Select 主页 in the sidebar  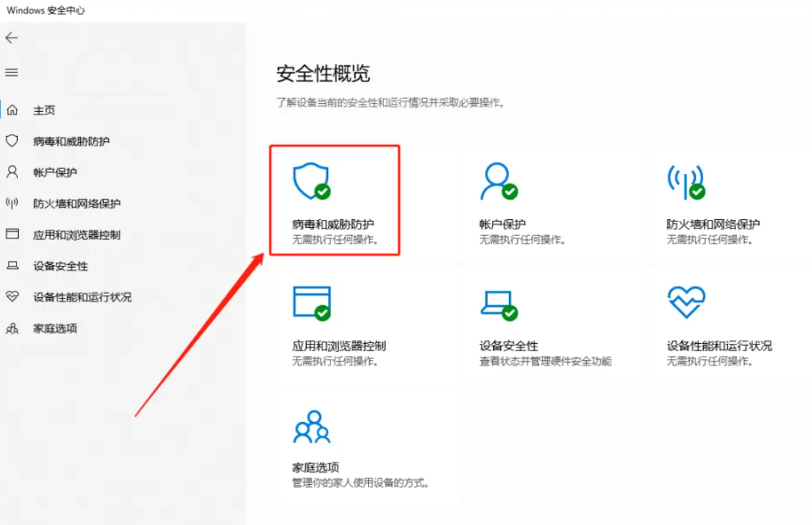tap(44, 110)
